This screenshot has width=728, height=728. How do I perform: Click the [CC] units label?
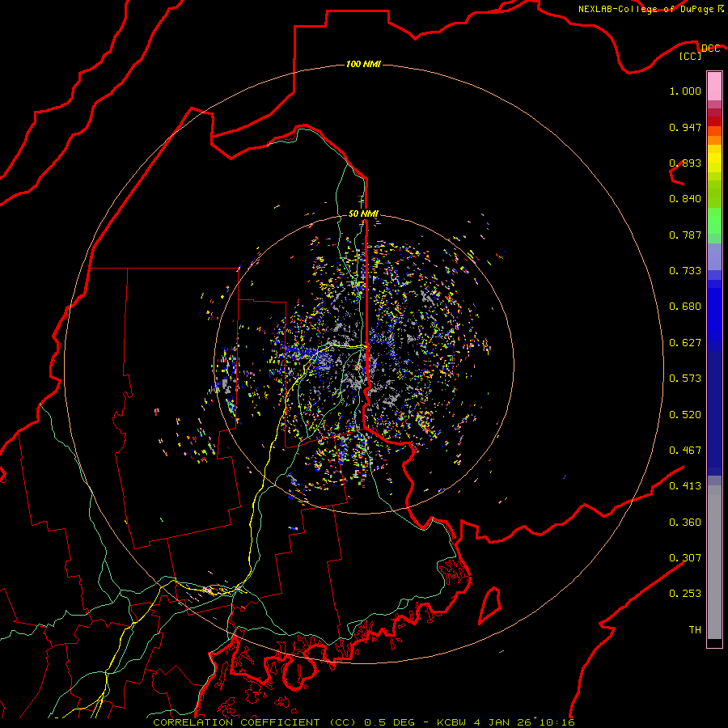[691, 56]
